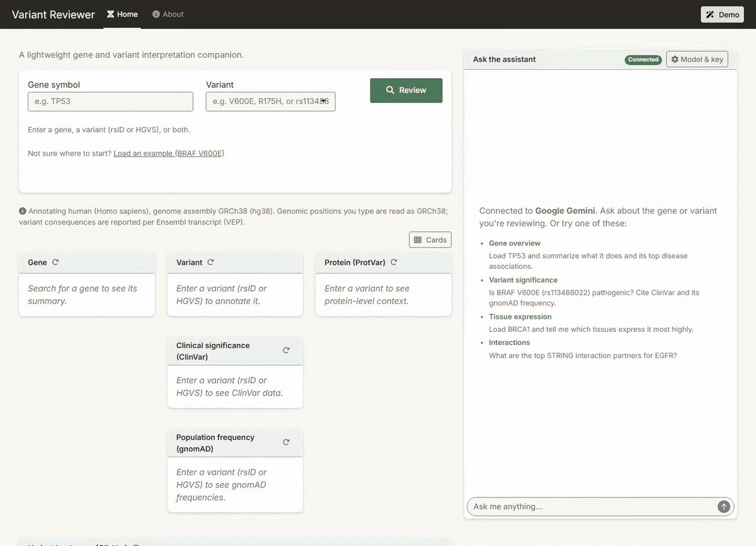Image resolution: width=756 pixels, height=546 pixels.
Task: Send the assistant message with arrow icon
Action: [x=724, y=506]
